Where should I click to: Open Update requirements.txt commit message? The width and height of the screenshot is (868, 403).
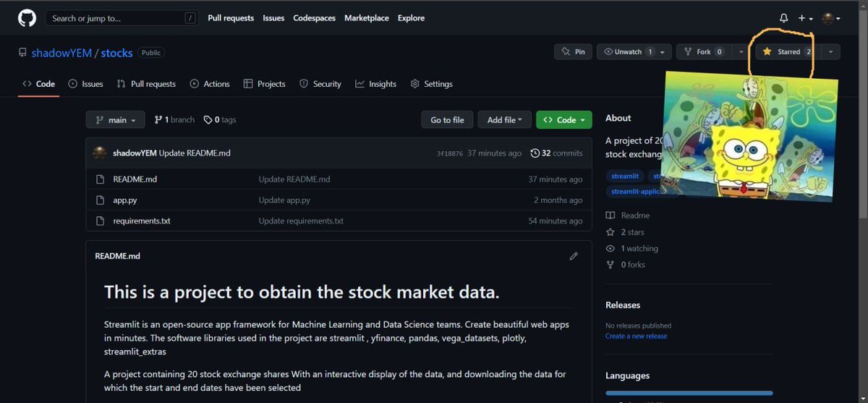point(301,221)
